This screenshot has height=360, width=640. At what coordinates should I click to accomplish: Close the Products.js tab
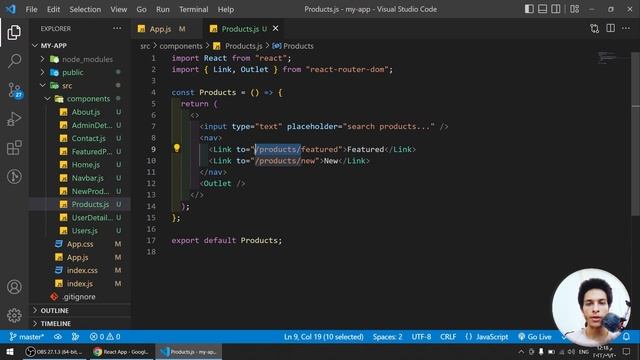click(x=276, y=29)
